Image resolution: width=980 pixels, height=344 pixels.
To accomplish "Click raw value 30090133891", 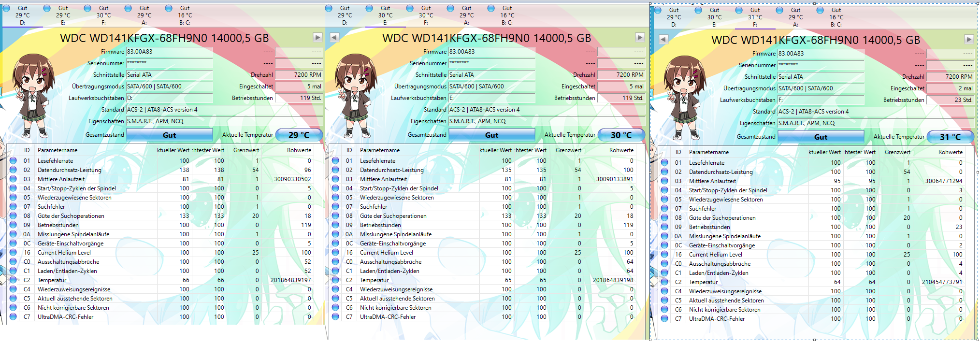I will (615, 179).
